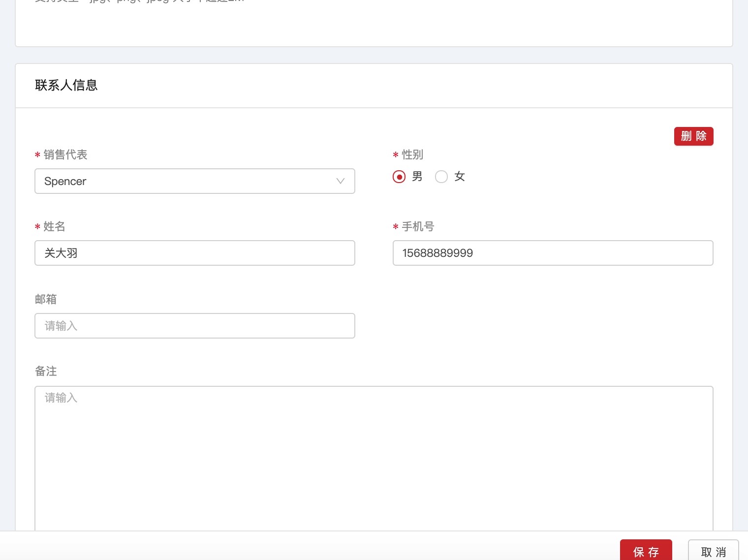Viewport: 748px width, 560px height.
Task: Click the 备注 field label
Action: (x=46, y=371)
